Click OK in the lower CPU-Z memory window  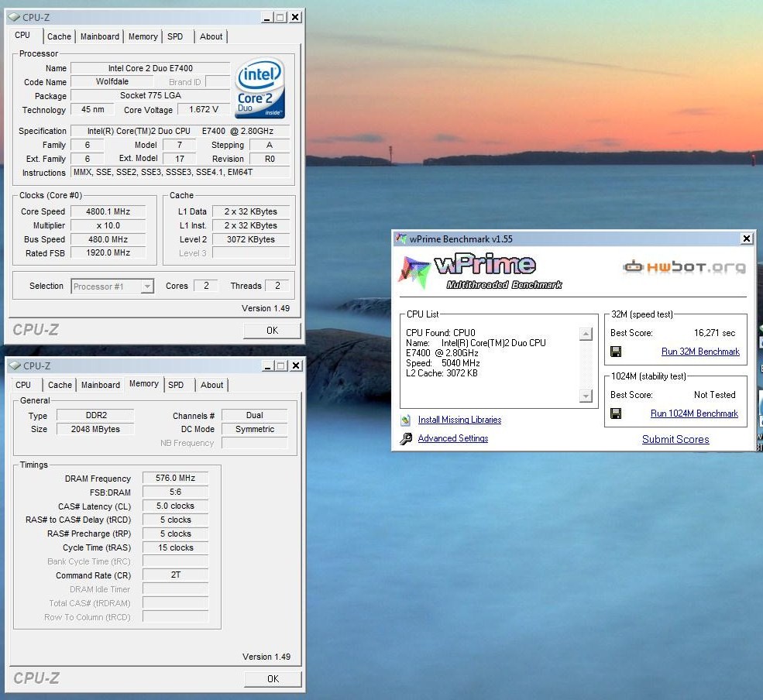tap(273, 678)
